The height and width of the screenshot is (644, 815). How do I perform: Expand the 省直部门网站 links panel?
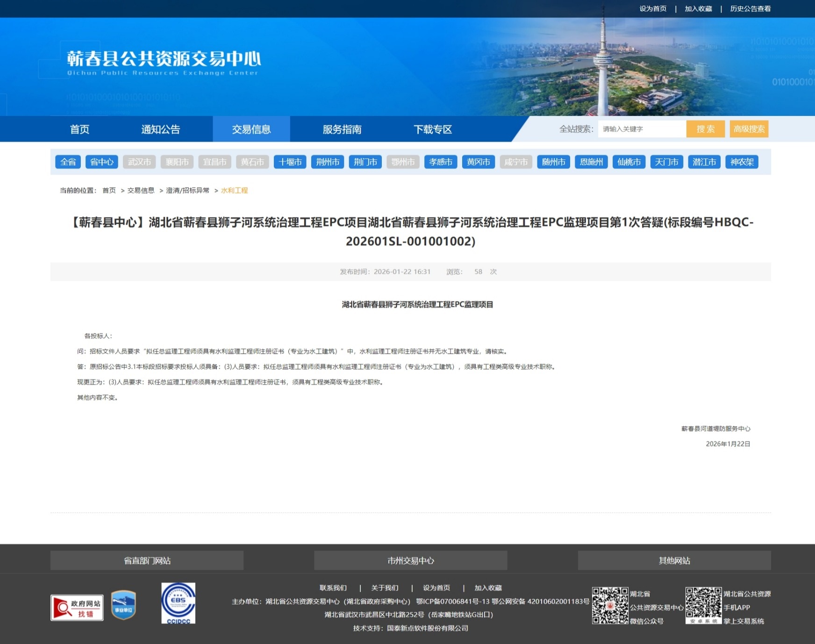(147, 560)
